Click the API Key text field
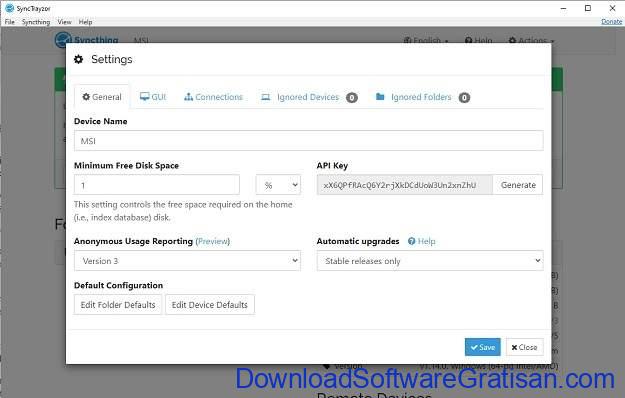The width and height of the screenshot is (625, 398). (405, 185)
